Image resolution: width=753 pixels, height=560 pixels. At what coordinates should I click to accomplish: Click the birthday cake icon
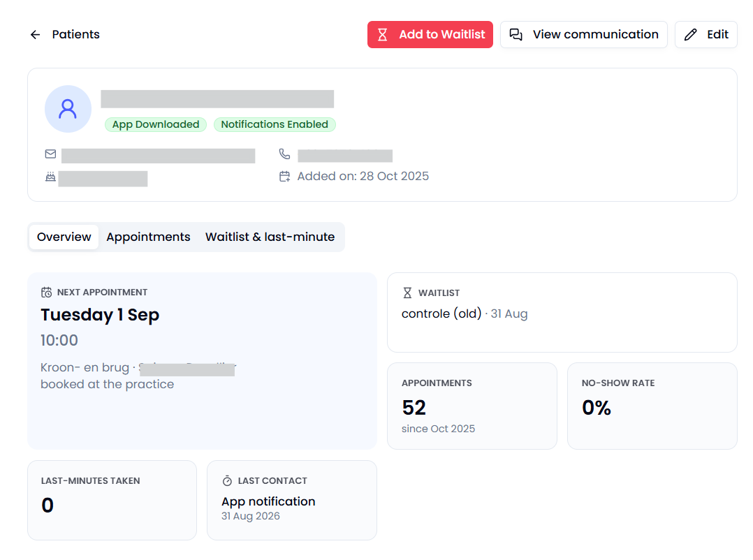click(x=50, y=177)
